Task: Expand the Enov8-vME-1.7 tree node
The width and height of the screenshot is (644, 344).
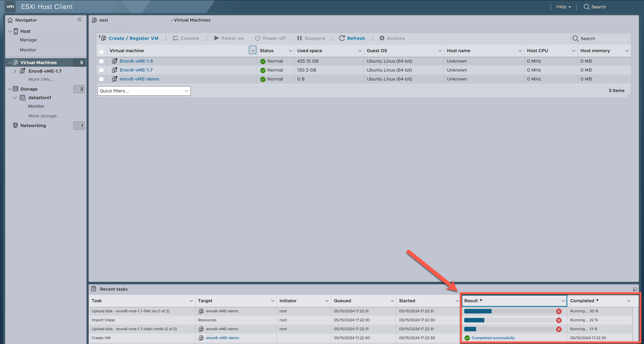Action: click(x=15, y=71)
